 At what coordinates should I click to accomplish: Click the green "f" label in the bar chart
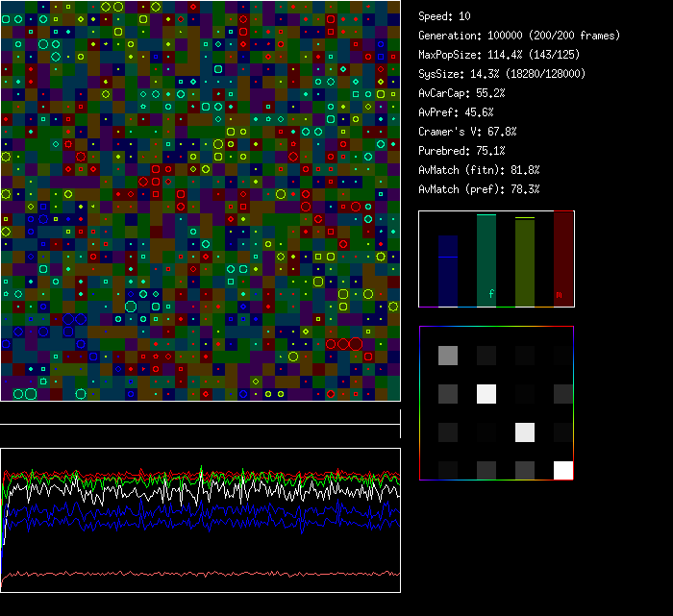click(490, 293)
